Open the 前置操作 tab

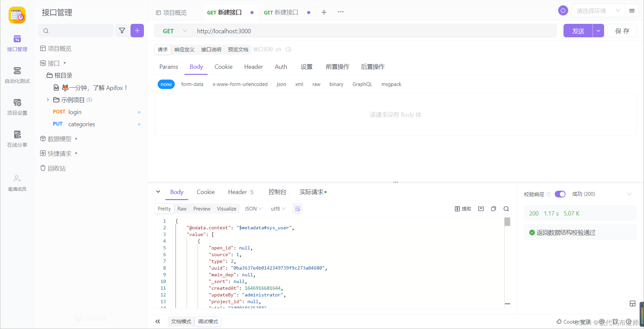pos(337,67)
